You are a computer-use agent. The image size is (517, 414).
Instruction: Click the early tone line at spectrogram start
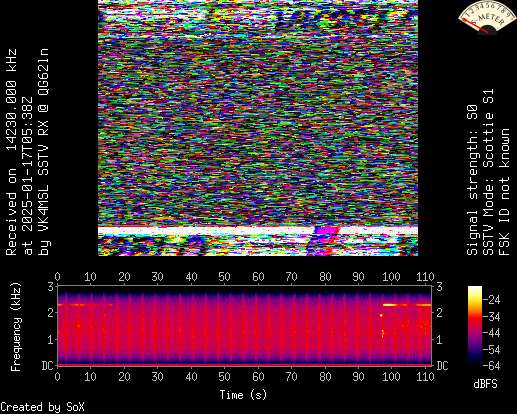click(x=85, y=305)
